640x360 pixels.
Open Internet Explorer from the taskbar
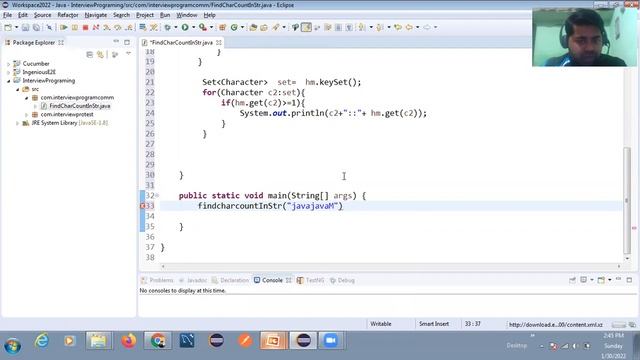point(41,340)
